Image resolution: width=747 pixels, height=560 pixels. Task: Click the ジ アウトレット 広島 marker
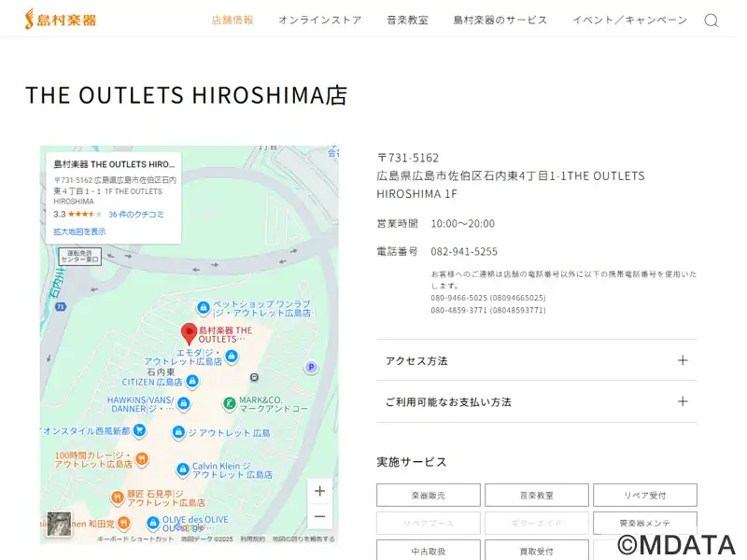coord(178,432)
